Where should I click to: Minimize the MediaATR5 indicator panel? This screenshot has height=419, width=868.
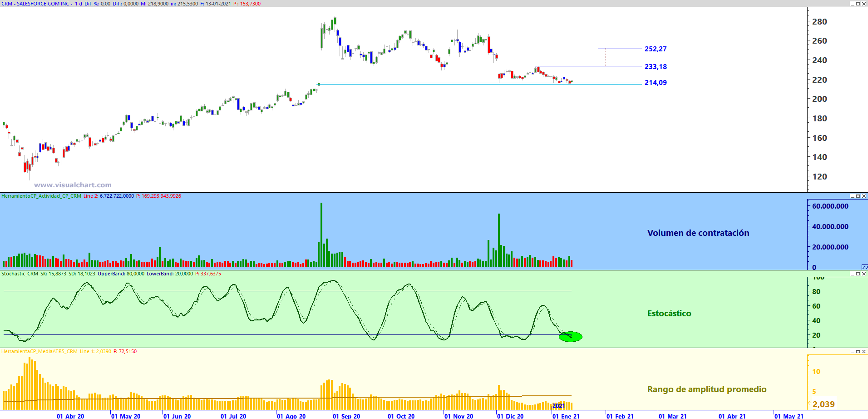point(852,351)
